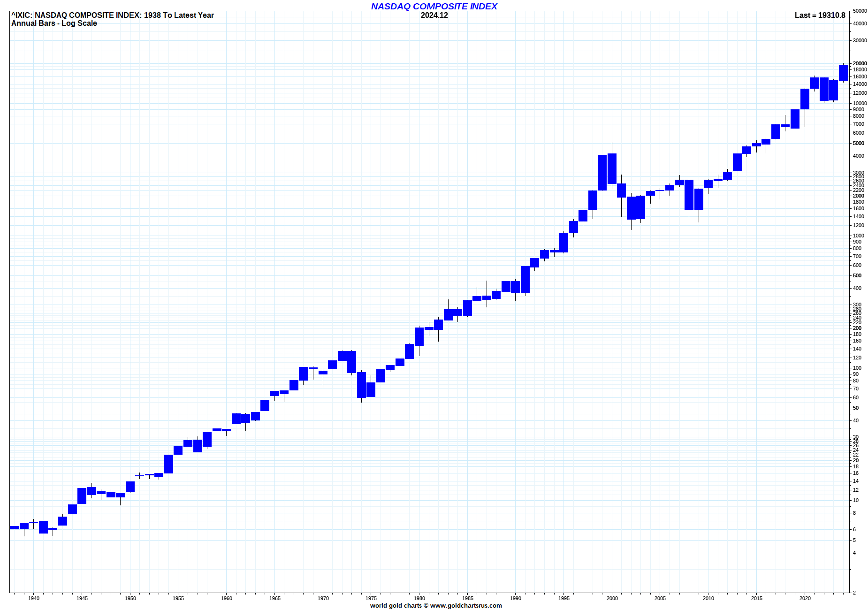
Task: Select the bold 5000 price scale label
Action: pyautogui.click(x=859, y=143)
